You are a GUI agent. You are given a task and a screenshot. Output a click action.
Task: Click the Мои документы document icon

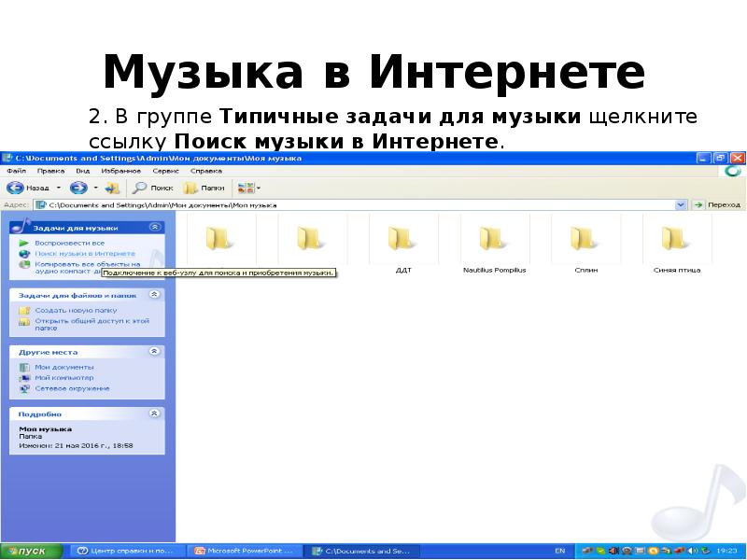tap(24, 367)
